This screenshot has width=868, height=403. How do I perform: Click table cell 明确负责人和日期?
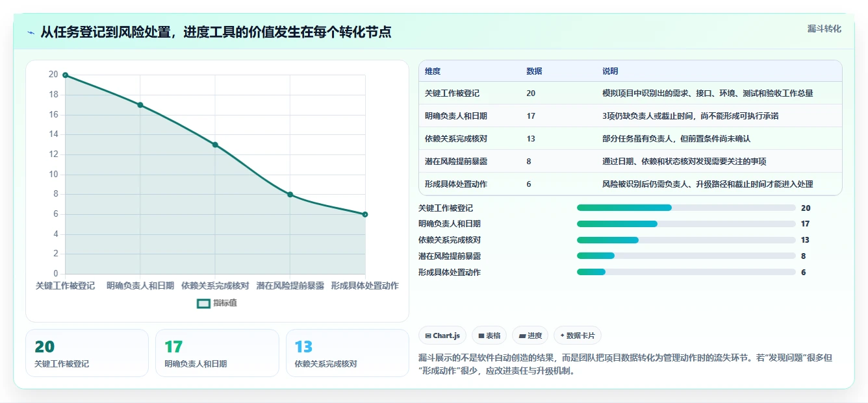(456, 116)
